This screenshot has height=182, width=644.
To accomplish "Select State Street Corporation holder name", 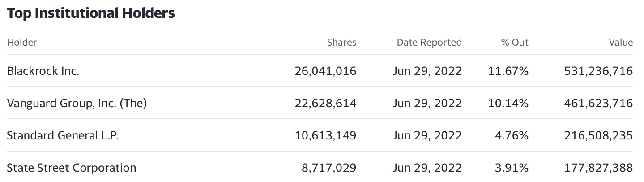I will point(72,168).
